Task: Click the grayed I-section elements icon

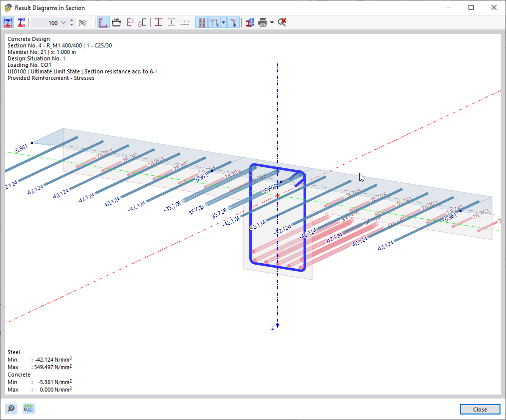Action: click(x=171, y=22)
